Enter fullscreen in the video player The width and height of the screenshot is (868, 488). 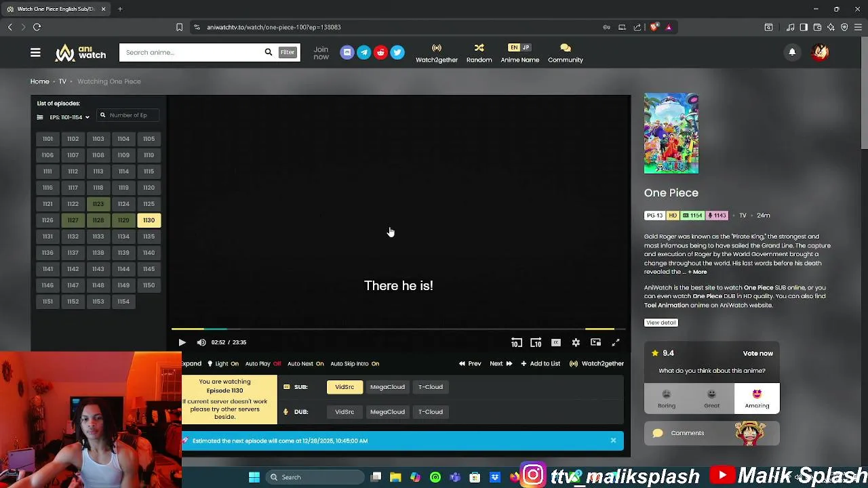coord(616,342)
